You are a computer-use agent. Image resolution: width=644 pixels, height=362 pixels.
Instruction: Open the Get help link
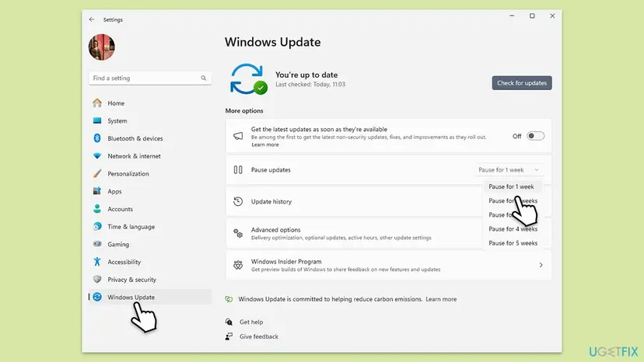pos(251,322)
